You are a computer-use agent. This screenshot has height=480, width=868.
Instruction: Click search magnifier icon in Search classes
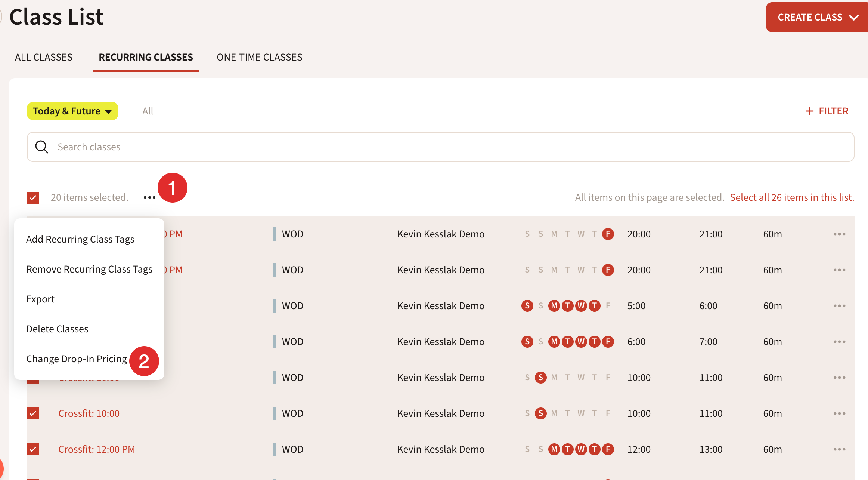(42, 147)
